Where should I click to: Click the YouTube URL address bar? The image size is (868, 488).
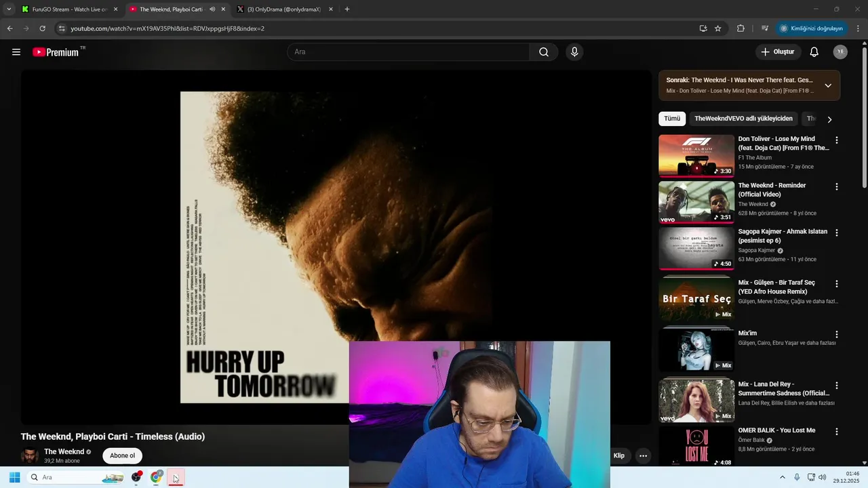380,28
